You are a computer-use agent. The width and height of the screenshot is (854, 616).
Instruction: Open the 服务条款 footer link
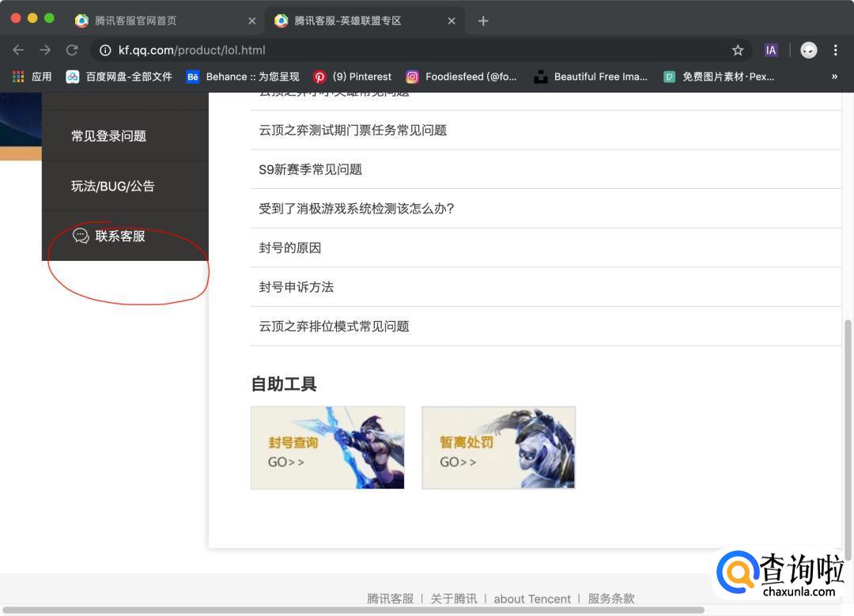[611, 599]
